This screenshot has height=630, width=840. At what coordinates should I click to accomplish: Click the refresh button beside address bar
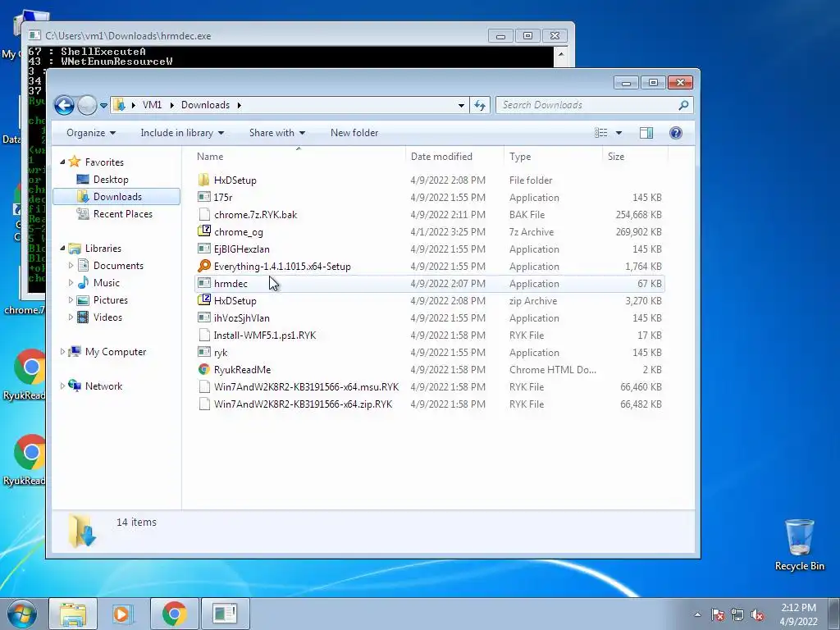(480, 105)
